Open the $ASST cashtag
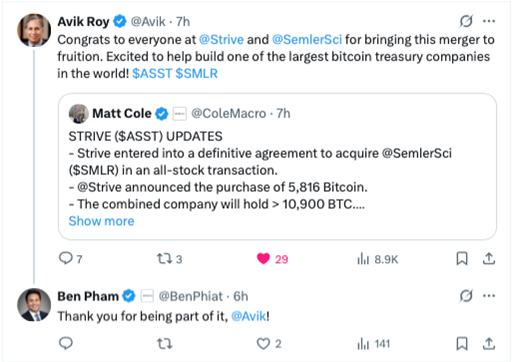The height and width of the screenshot is (362, 512). pos(152,73)
